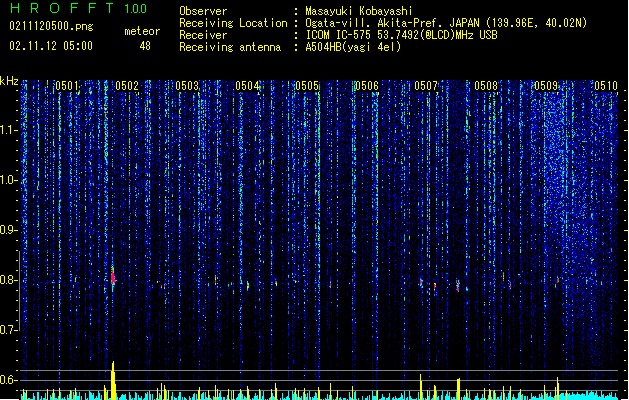Click the 0.8 frequency axis label
Image resolution: width=629 pixels, height=400 pixels.
[x=9, y=280]
